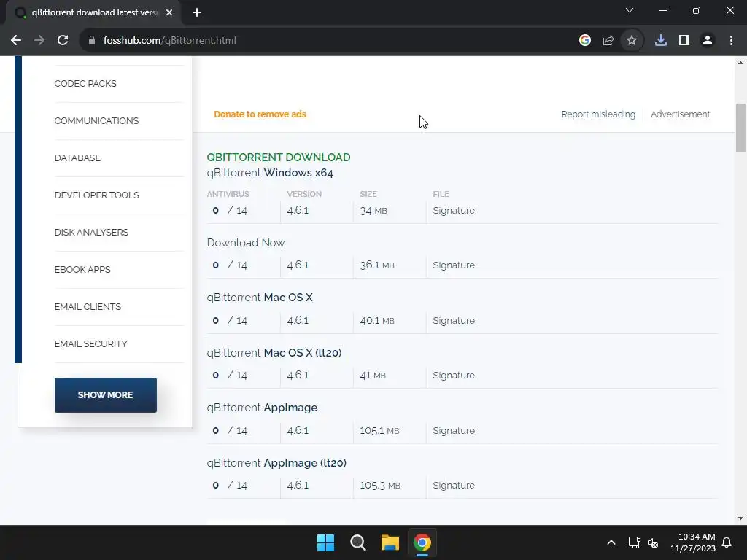The image size is (747, 560).
Task: Open Chrome downloads icon
Action: coord(661,41)
